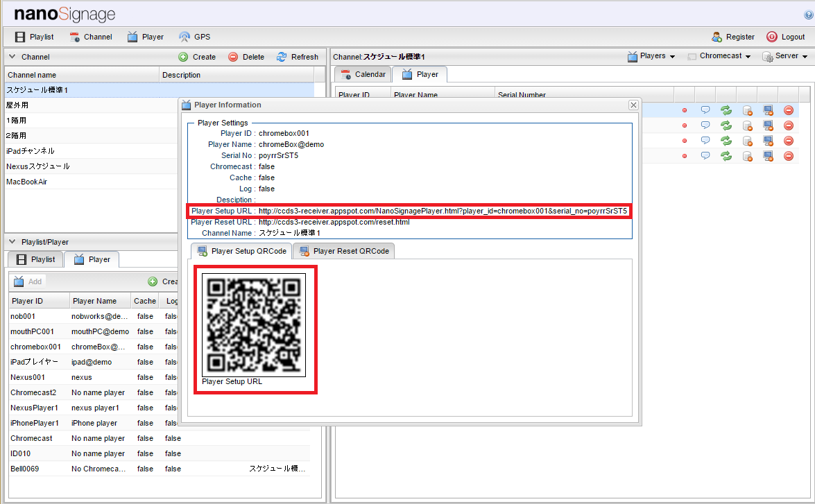Log out with the Logout button

pos(785,37)
